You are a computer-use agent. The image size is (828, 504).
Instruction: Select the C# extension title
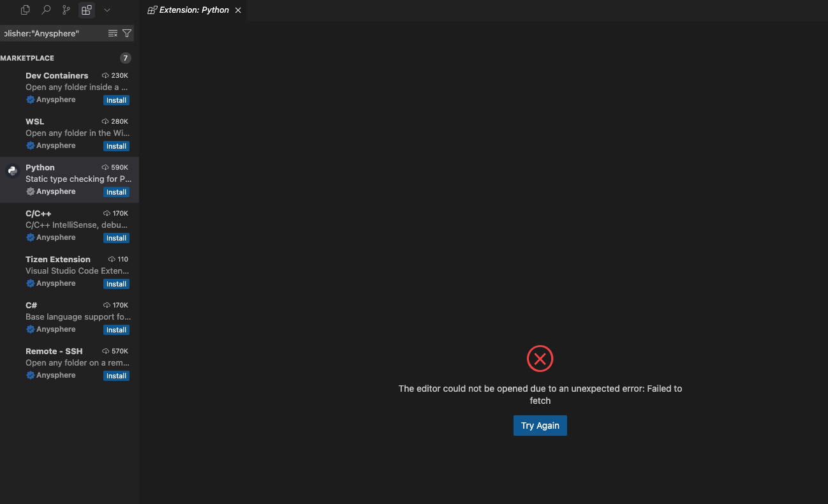click(31, 305)
